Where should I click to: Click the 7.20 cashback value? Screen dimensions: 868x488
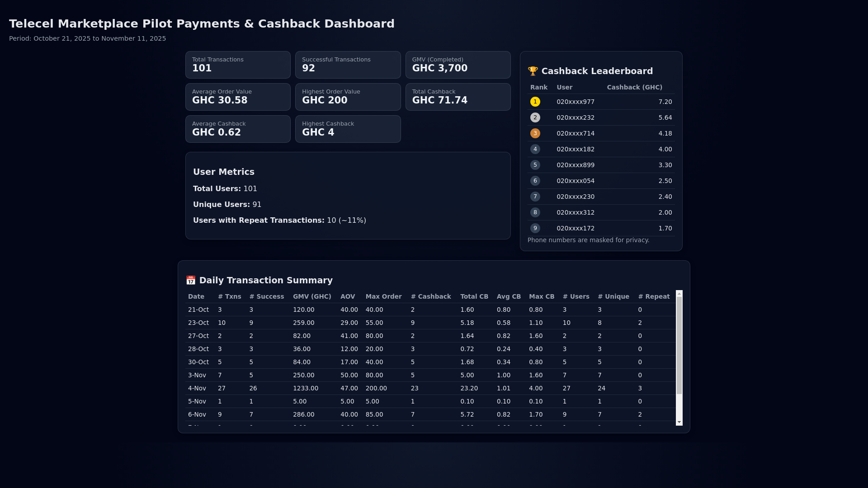click(665, 102)
